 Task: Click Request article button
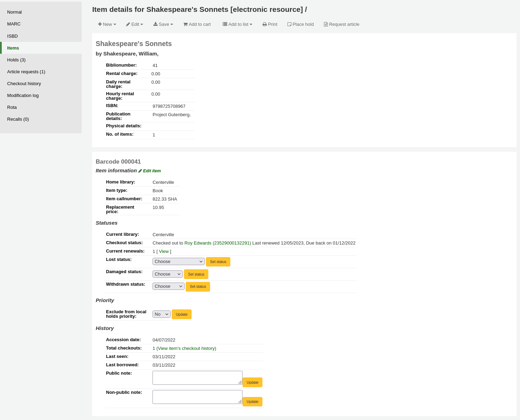341,24
